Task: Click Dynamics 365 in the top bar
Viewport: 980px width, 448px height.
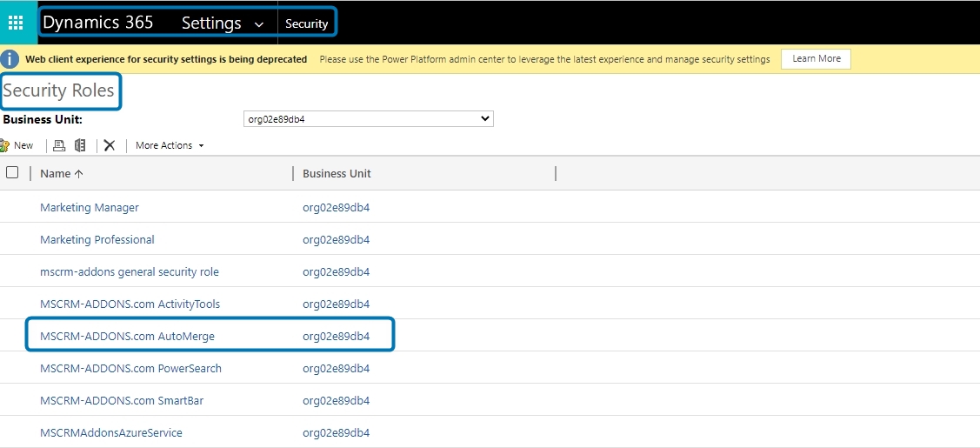Action: pos(97,23)
